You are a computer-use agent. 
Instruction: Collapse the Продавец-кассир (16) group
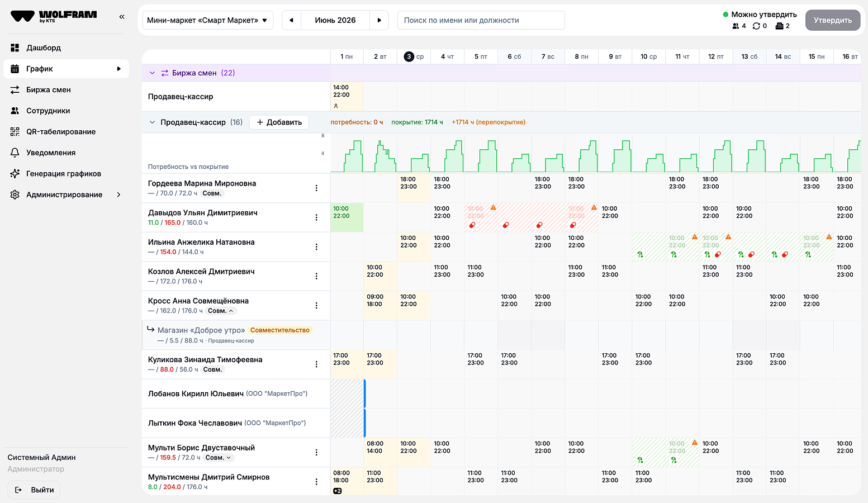[x=152, y=122]
